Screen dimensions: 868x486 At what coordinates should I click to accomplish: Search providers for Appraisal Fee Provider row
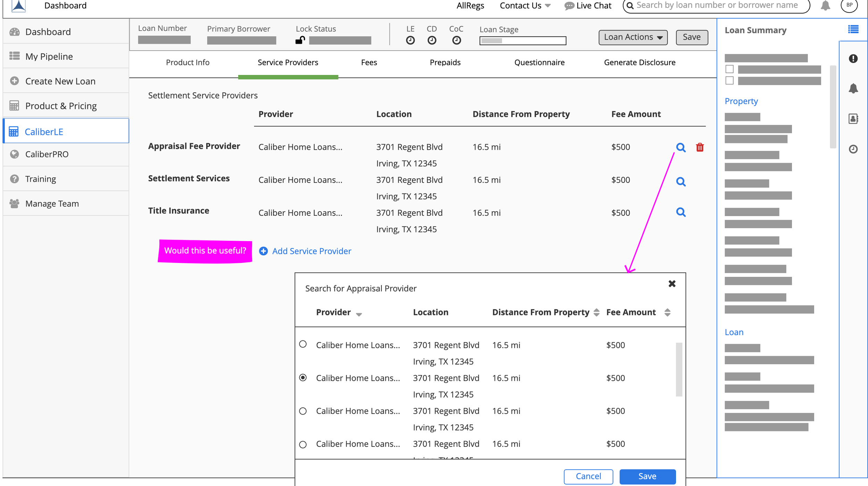[681, 147]
